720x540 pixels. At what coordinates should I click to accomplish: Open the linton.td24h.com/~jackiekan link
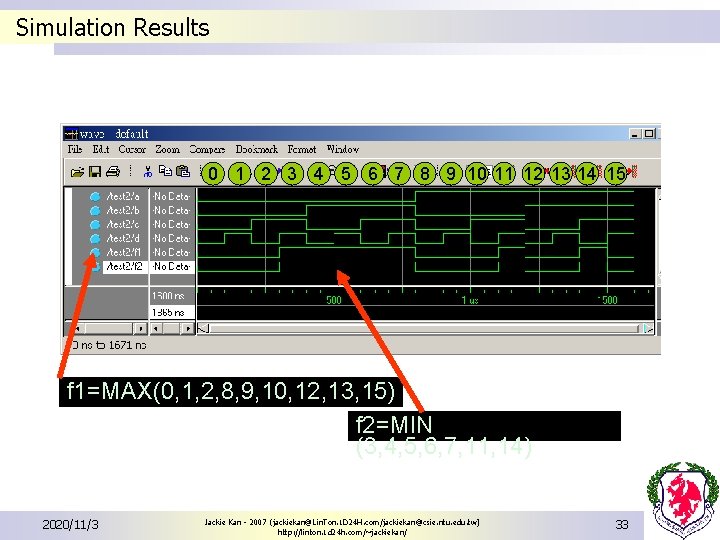coord(342,532)
